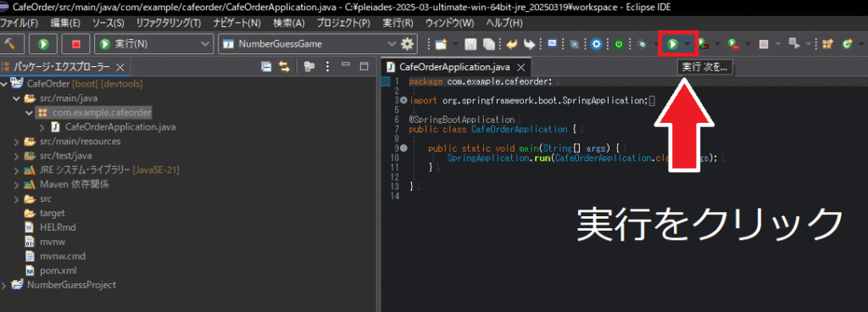Image resolution: width=868 pixels, height=312 pixels.
Task: Select pom.xml in Package Explorer
Action: coord(58,271)
